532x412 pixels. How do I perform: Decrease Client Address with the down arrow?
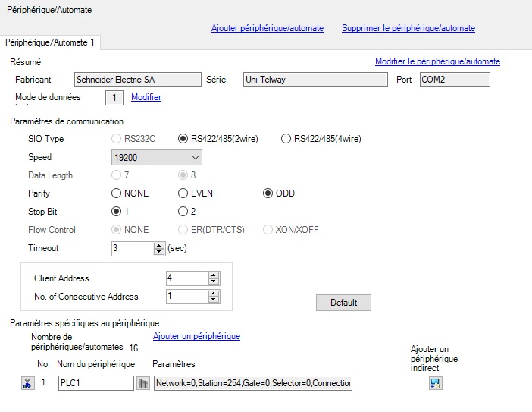tap(214, 281)
